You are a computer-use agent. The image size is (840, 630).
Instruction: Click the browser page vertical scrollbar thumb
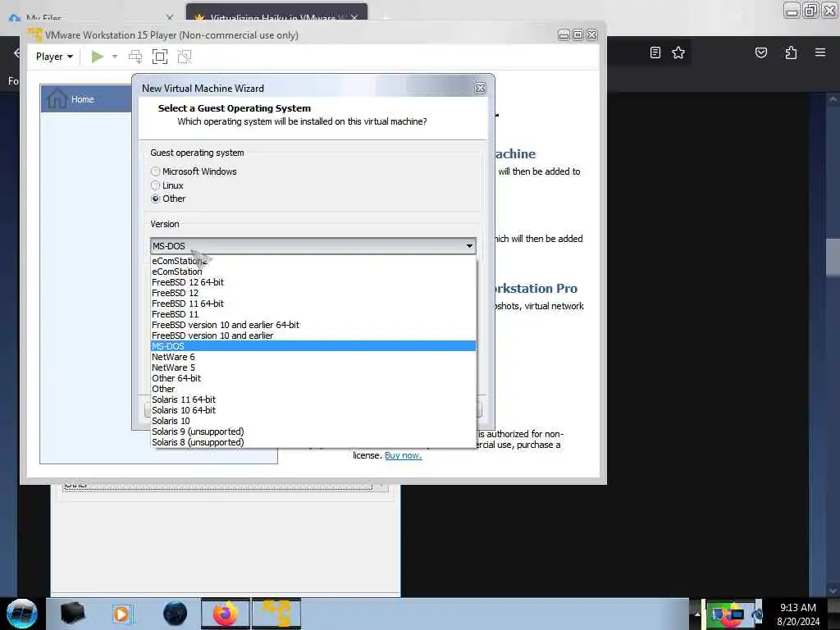[x=832, y=257]
